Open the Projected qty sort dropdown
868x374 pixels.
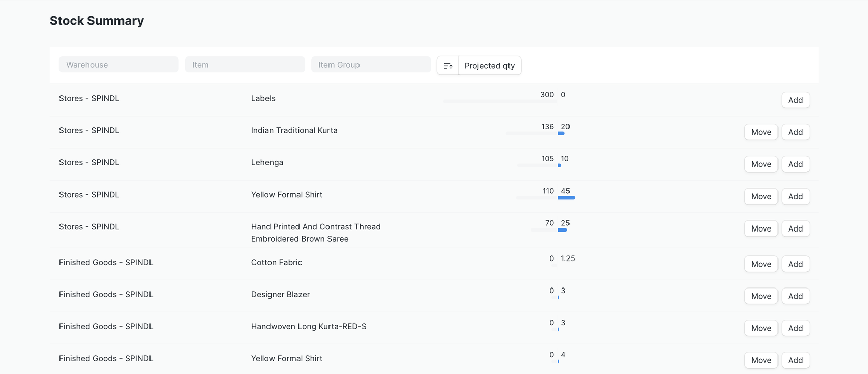pos(489,66)
